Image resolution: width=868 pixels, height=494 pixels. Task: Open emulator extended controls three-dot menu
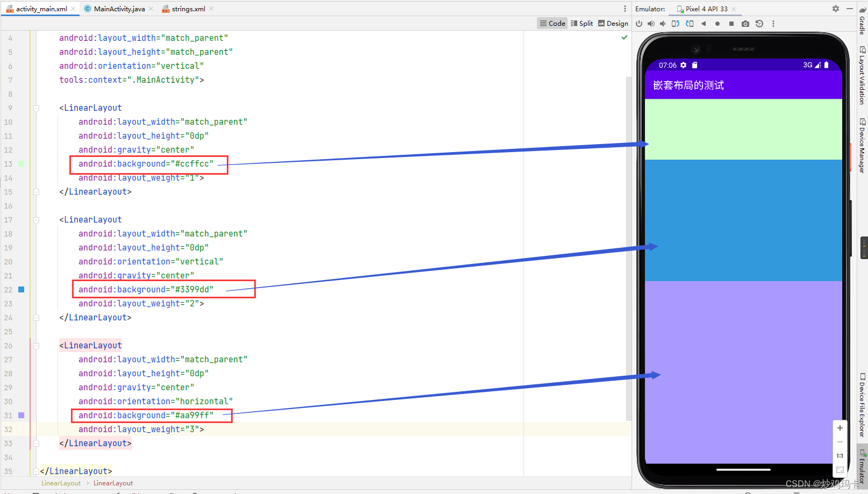point(773,24)
